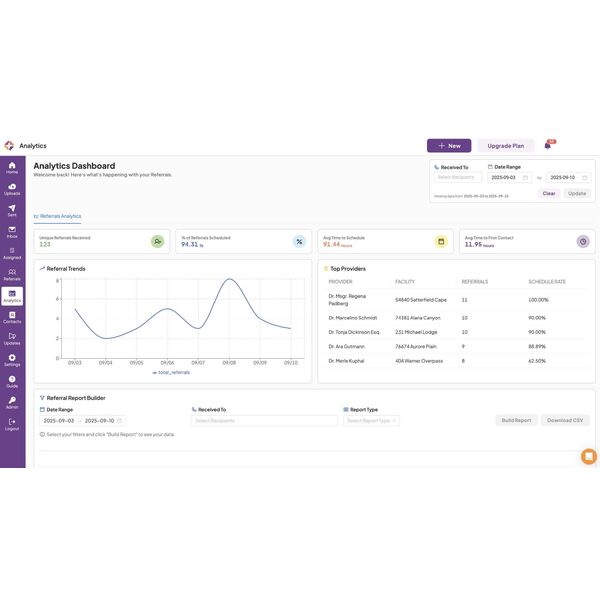Click the end date field 2025-09-10

pyautogui.click(x=569, y=178)
